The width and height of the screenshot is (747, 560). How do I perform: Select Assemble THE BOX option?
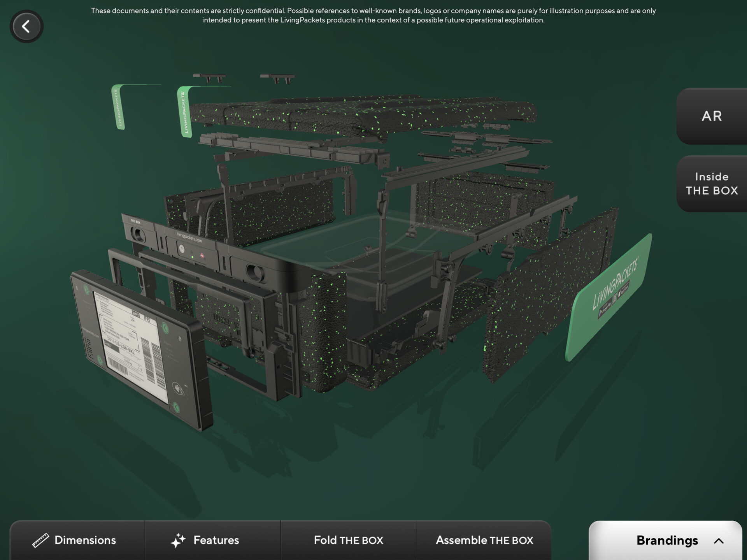click(x=484, y=540)
